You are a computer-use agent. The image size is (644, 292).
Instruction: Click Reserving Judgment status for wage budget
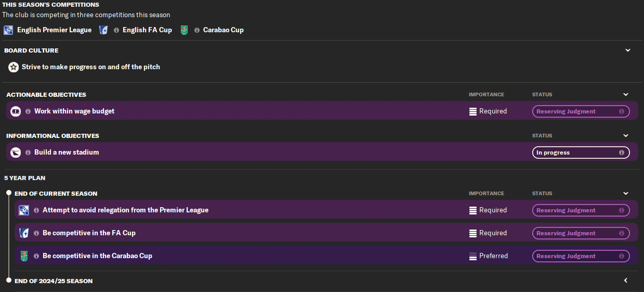[581, 111]
